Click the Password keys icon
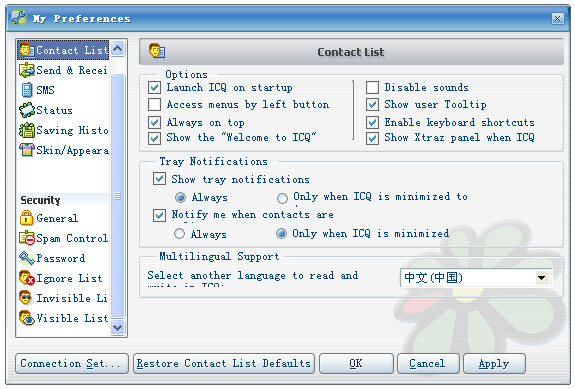The height and width of the screenshot is (389, 575). point(26,258)
